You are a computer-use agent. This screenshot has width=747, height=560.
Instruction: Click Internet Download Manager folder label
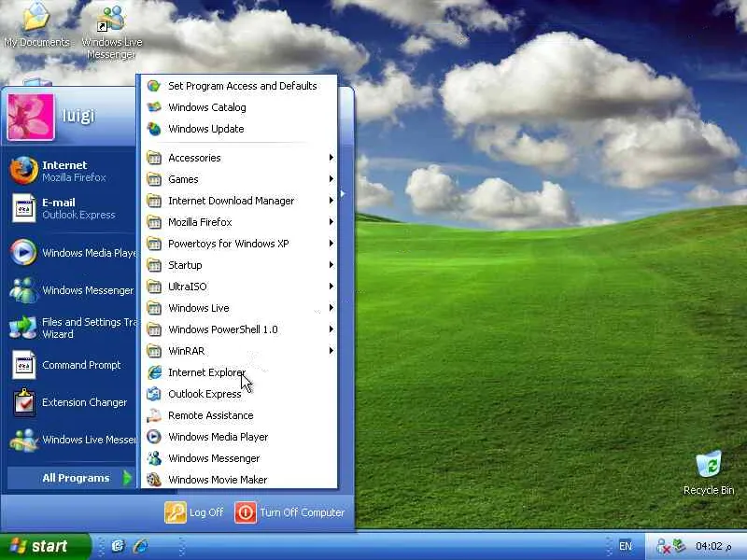click(x=231, y=201)
